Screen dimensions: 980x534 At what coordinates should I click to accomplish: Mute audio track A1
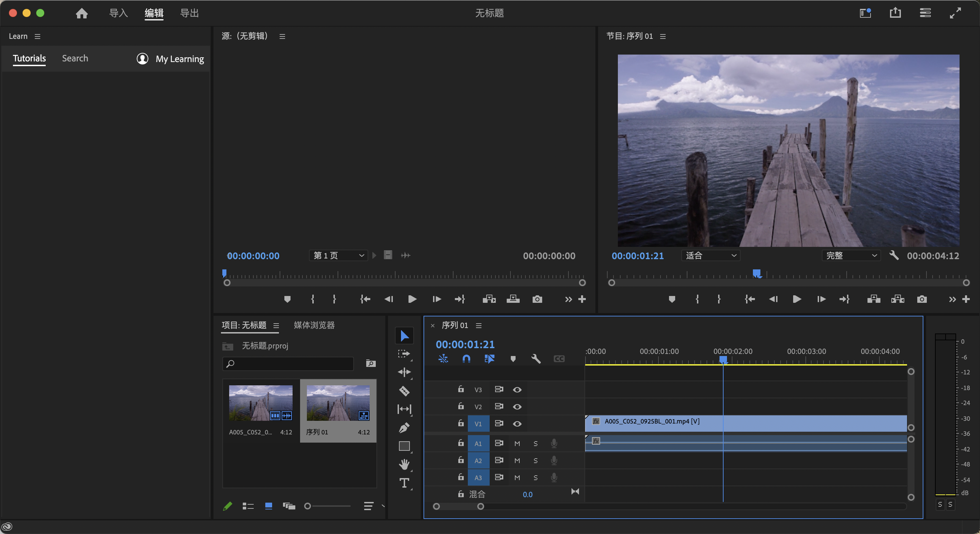coord(517,444)
